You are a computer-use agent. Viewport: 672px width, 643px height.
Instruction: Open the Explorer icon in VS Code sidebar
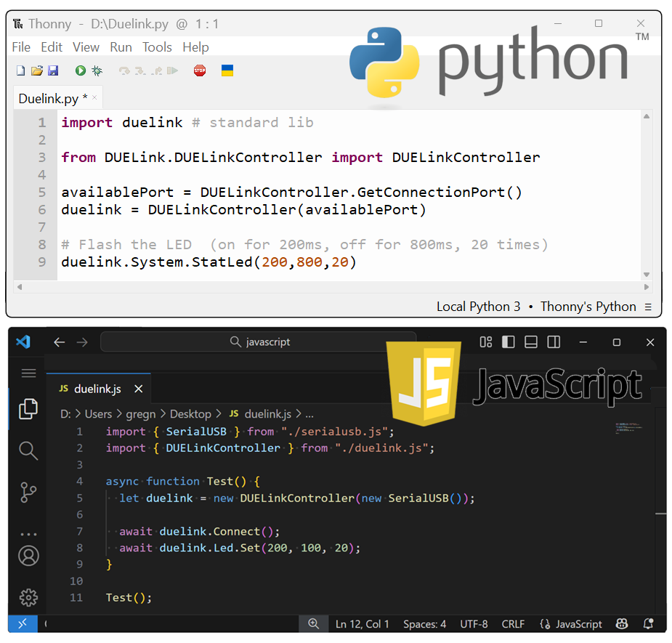[x=28, y=409]
